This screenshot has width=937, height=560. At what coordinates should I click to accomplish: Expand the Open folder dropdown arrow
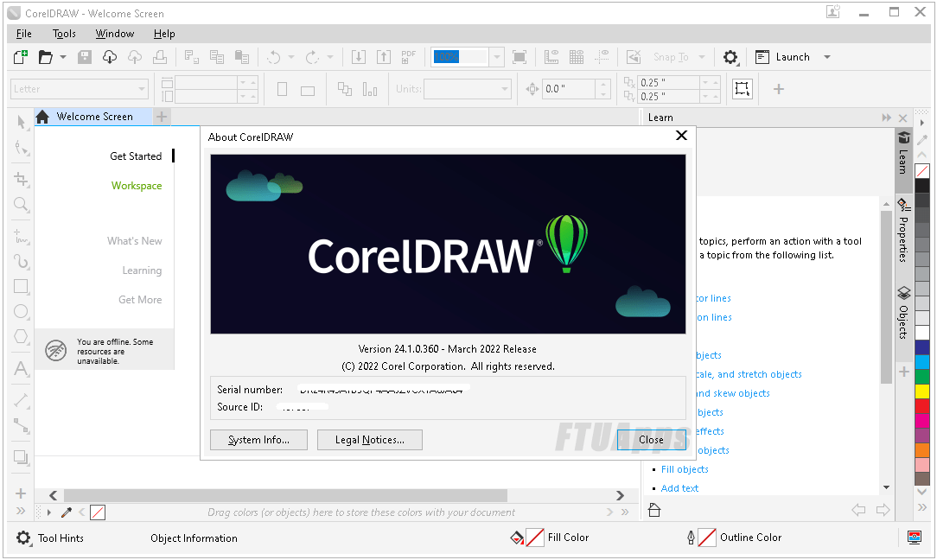pos(63,57)
